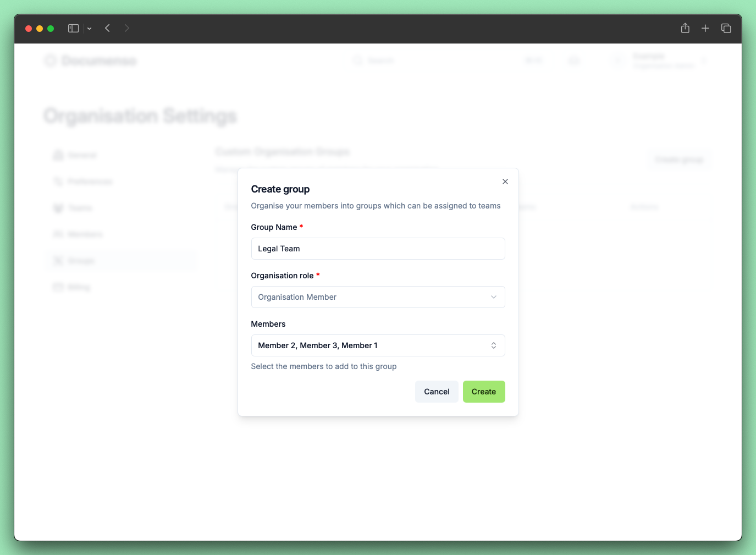Go back using the browser back arrow
This screenshot has width=756, height=555.
[108, 28]
